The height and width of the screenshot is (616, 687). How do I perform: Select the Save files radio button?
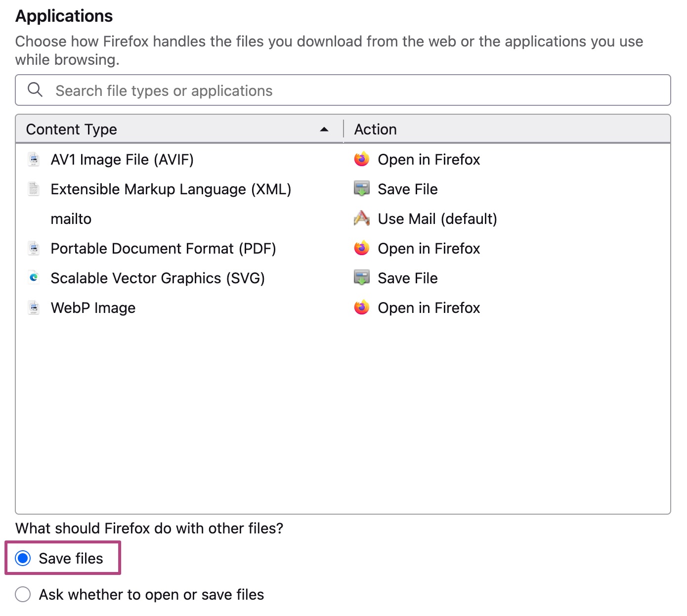pyautogui.click(x=23, y=558)
